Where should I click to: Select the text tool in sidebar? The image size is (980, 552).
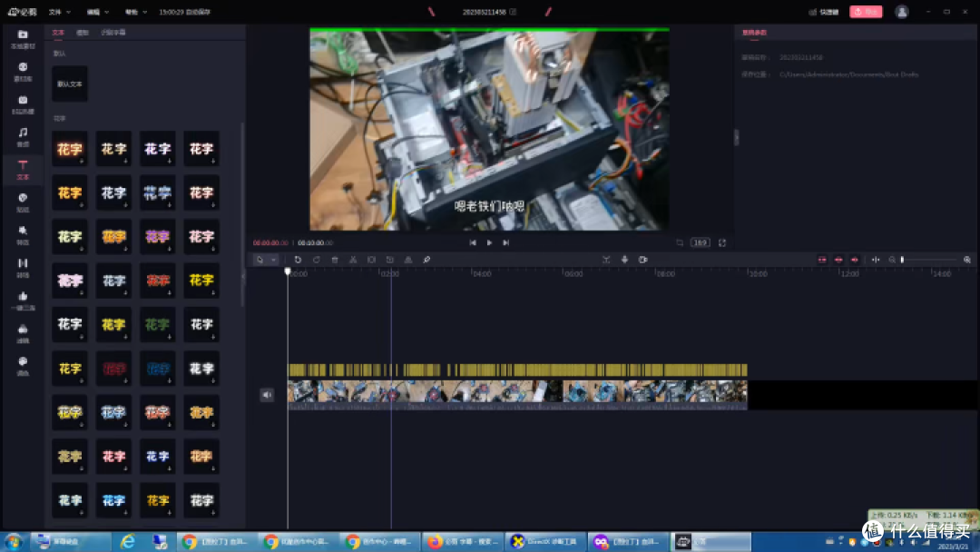pyautogui.click(x=23, y=170)
